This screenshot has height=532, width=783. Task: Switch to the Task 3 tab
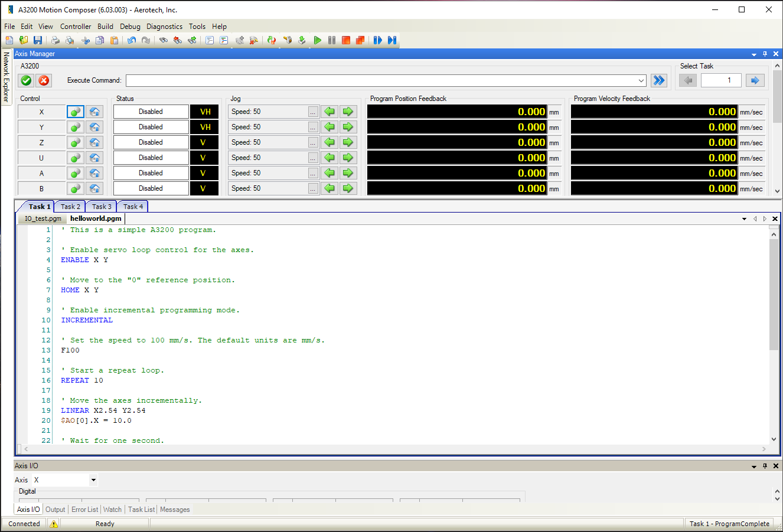(x=102, y=207)
